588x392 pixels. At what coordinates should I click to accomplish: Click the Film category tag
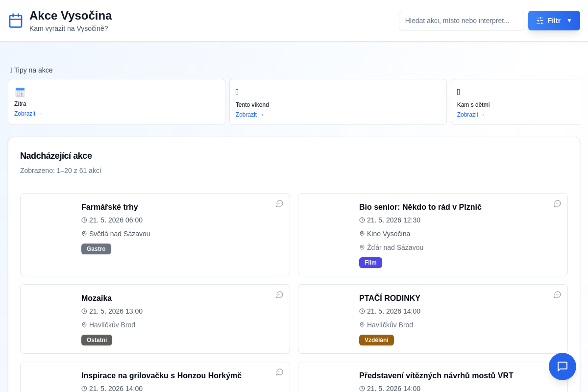tap(370, 263)
